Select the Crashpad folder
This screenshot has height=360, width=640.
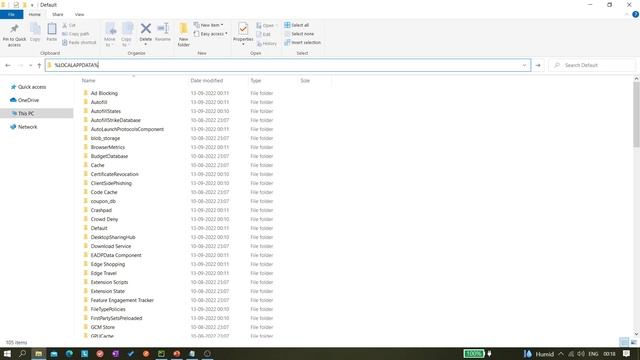pos(101,210)
